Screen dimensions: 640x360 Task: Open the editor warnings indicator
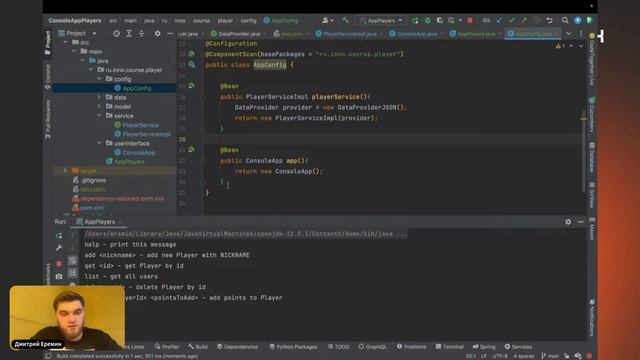(560, 46)
